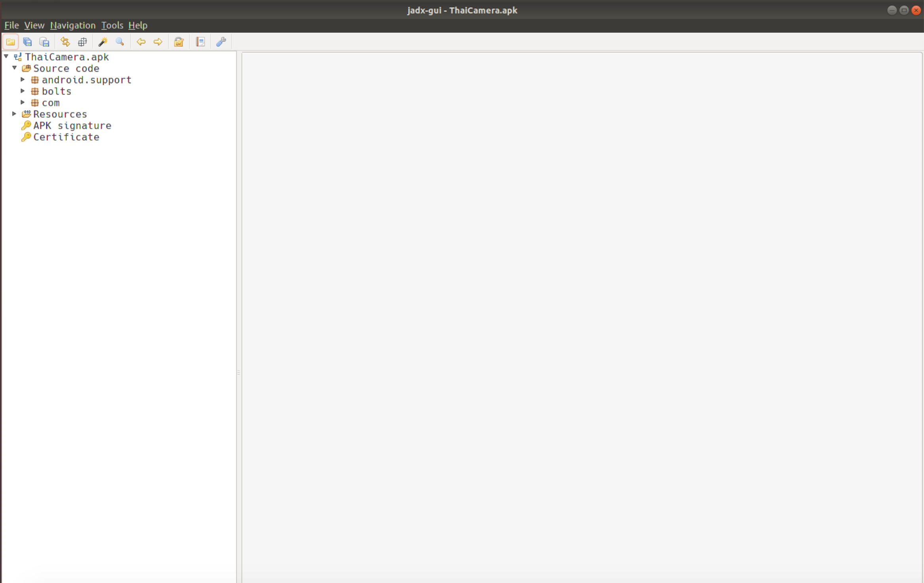Open the Navigation menu
This screenshot has height=583, width=924.
click(x=72, y=25)
